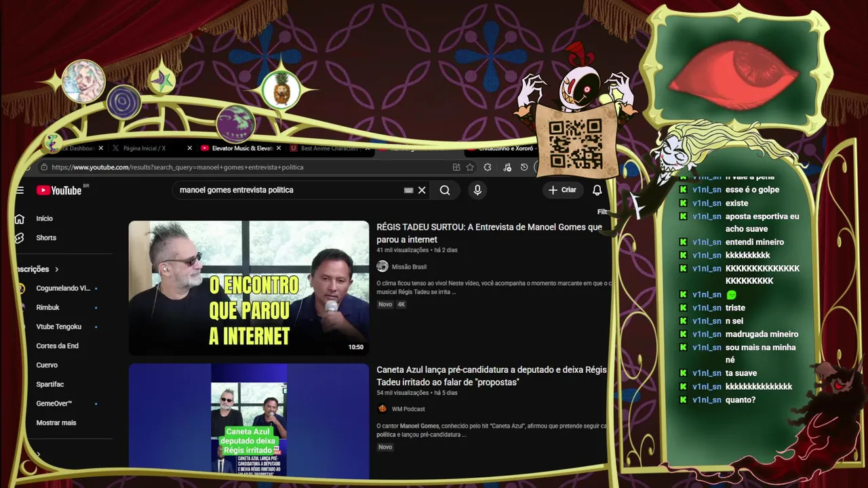Click chat message 'entendi mineiro'
868x488 pixels.
pos(755,242)
